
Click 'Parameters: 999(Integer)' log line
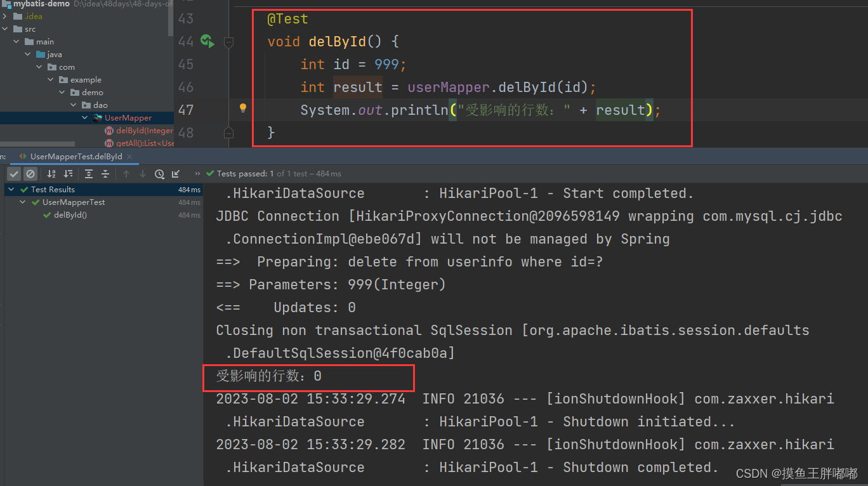(x=331, y=285)
